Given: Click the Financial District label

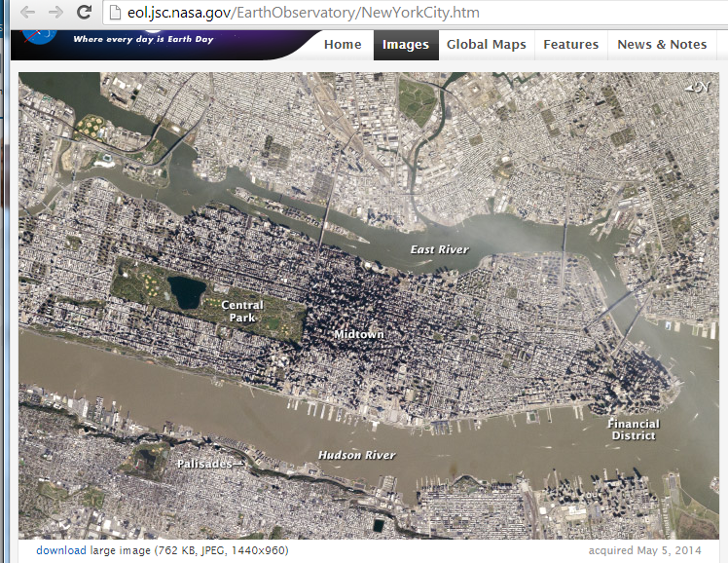Looking at the screenshot, I should tap(634, 430).
